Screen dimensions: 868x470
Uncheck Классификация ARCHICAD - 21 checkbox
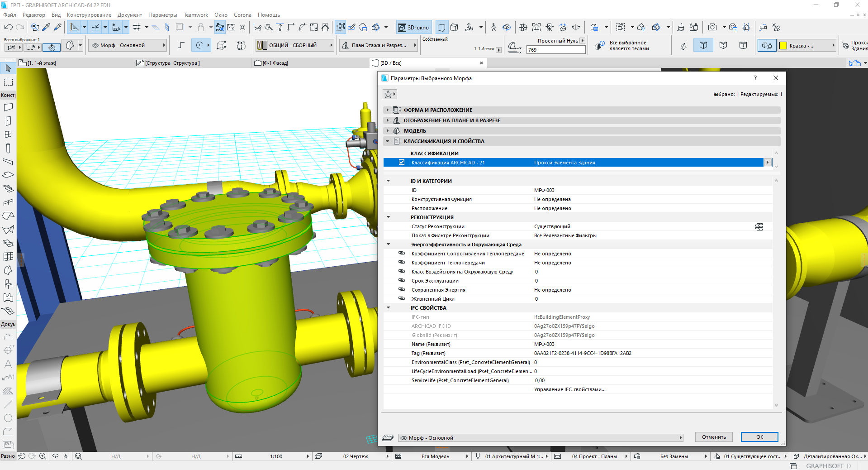[x=402, y=163]
